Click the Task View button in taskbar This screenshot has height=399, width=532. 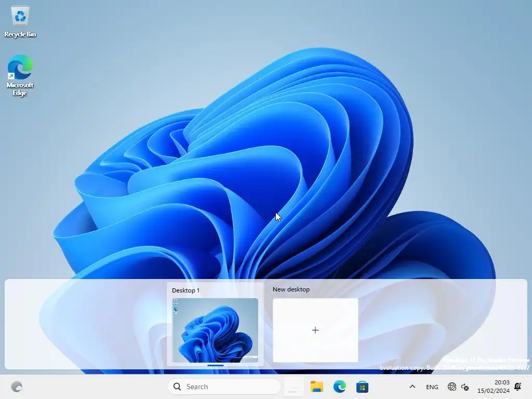(x=294, y=387)
